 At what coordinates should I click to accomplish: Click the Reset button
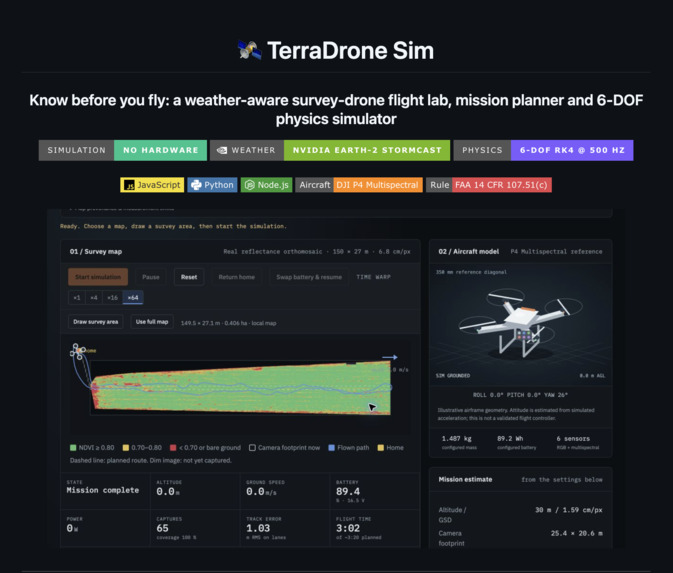pos(189,277)
